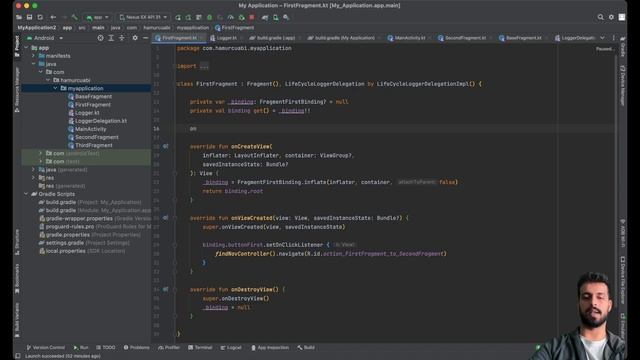Select gradle-wrapper.properties in Gradle Scripts
640x360 pixels.
click(x=79, y=219)
